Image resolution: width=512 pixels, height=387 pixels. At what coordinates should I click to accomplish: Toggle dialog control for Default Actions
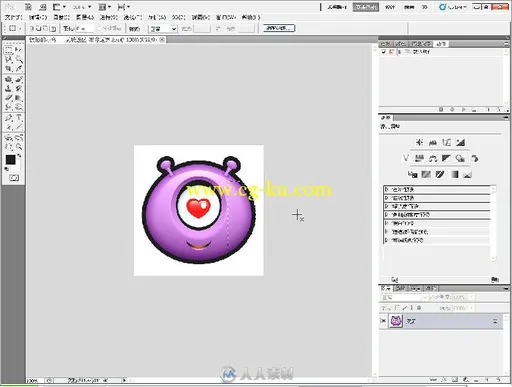tap(391, 52)
